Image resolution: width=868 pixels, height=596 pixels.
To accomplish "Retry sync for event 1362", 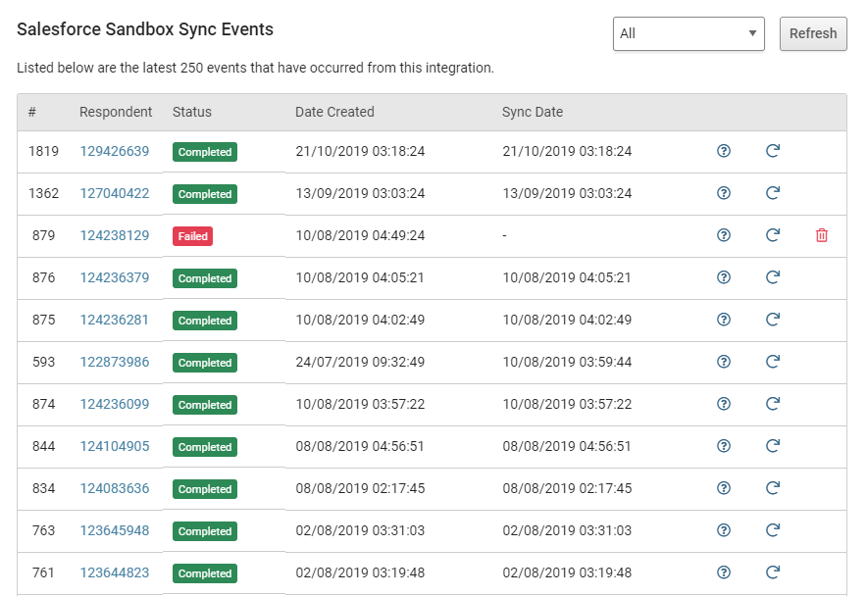I will 773,192.
